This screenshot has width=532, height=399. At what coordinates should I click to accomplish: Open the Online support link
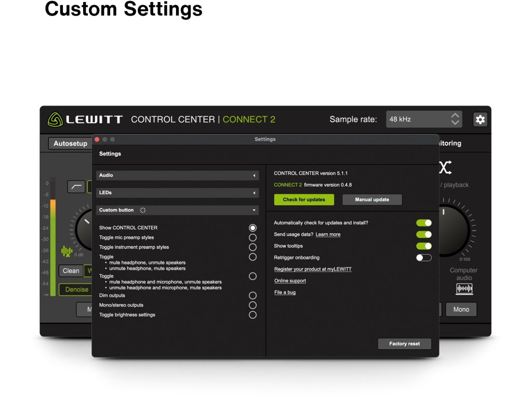[x=290, y=281]
